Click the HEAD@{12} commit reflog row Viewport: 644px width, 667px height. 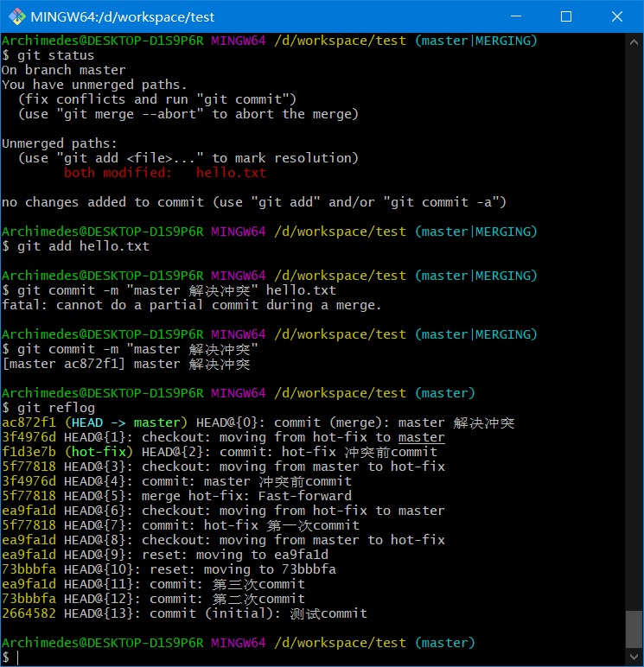[x=154, y=599]
